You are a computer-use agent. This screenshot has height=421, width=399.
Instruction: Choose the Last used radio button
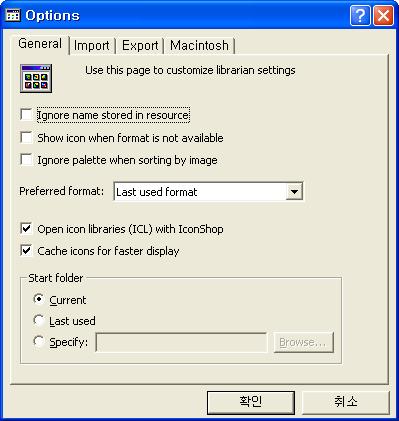39,320
